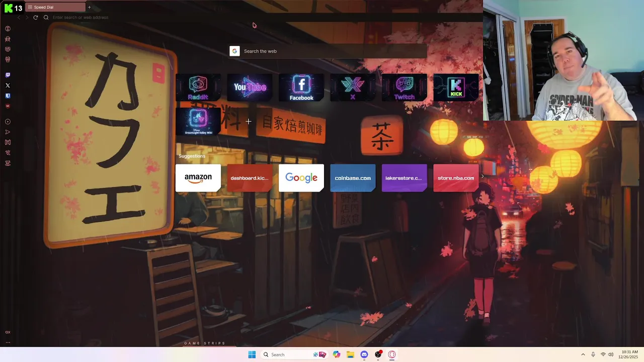Click the Search the web field
The height and width of the screenshot is (362, 644).
[328, 51]
